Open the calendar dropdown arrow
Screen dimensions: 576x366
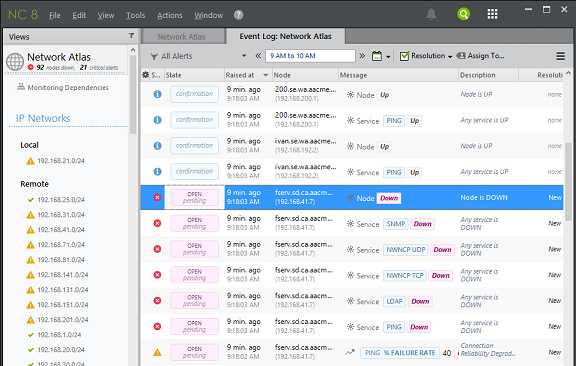tap(388, 57)
